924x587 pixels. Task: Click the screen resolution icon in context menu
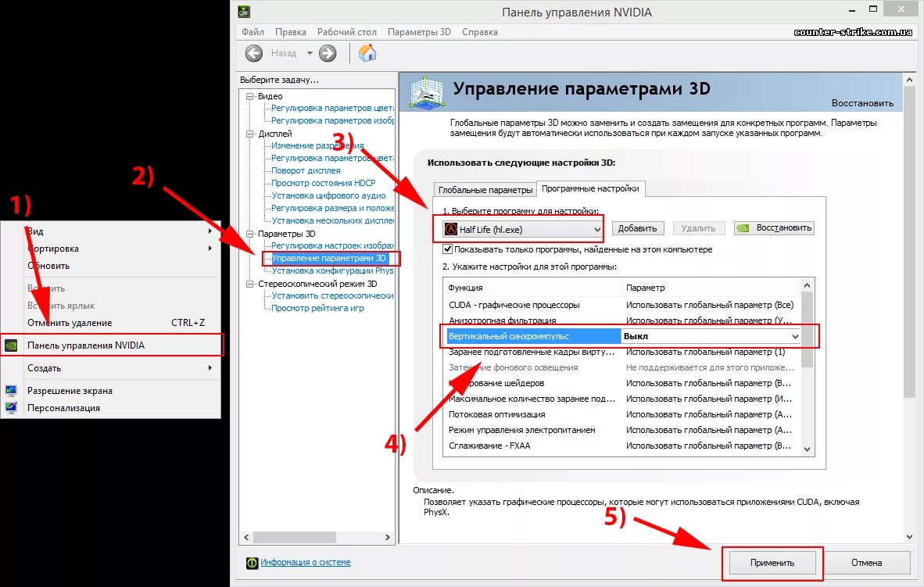coord(11,391)
